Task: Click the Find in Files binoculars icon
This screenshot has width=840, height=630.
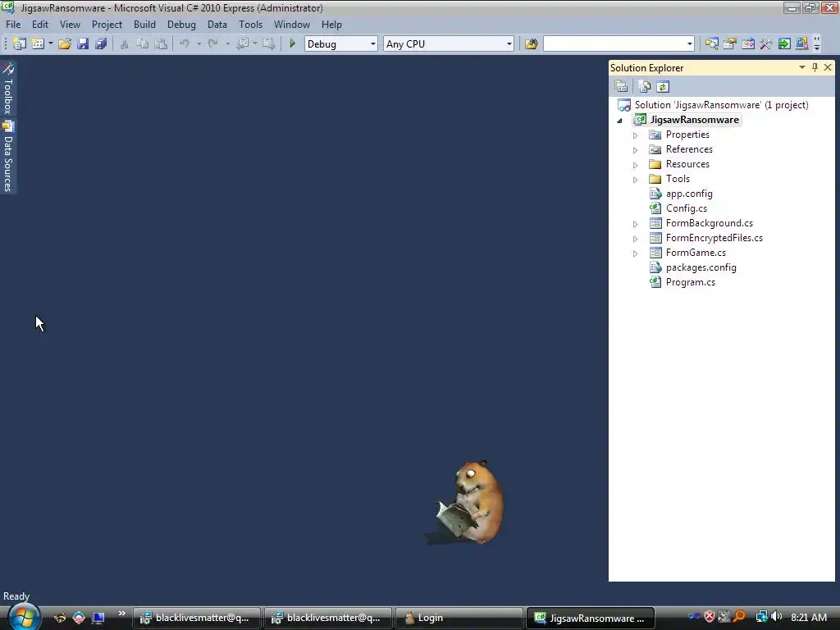Action: click(x=531, y=44)
